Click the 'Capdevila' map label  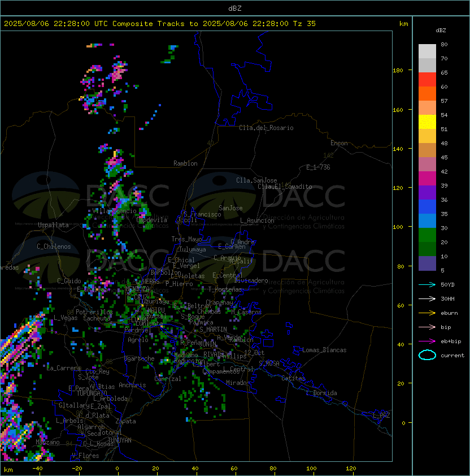pos(152,220)
